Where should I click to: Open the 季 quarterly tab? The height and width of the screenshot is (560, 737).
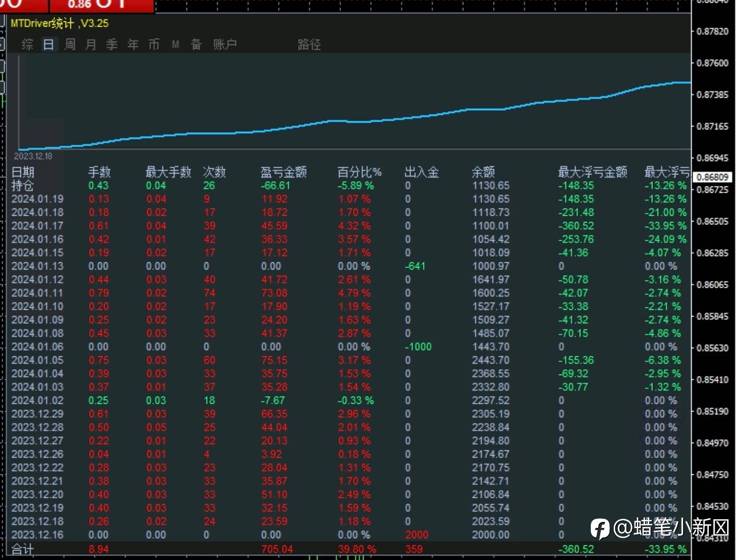point(112,44)
